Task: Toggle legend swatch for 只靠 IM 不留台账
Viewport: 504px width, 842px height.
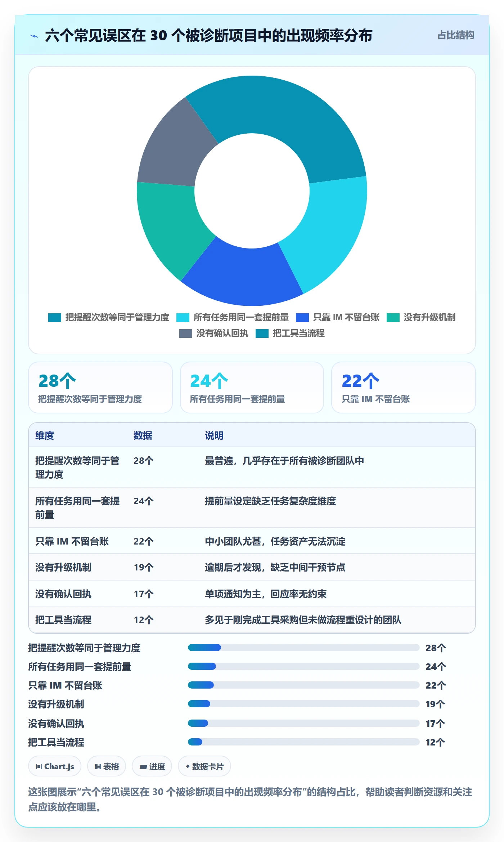Action: 302,318
